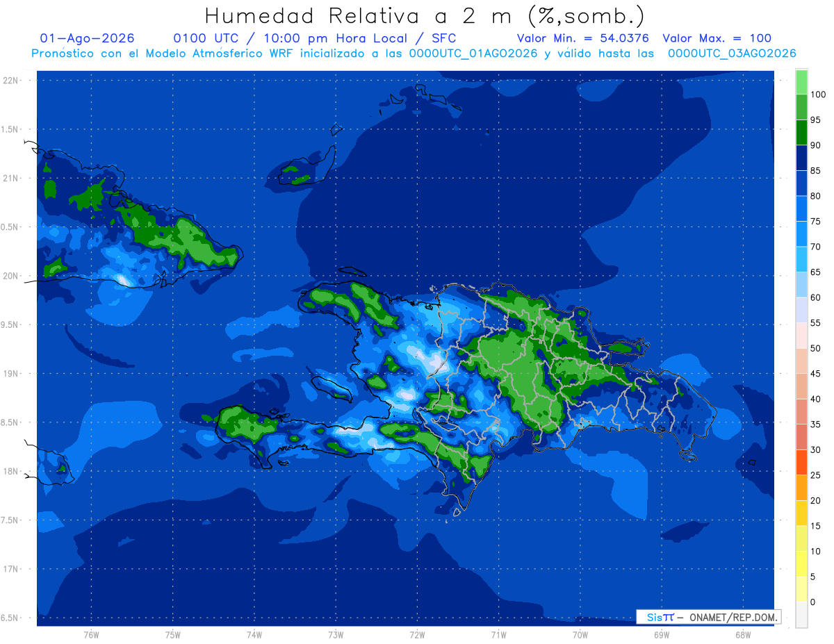Image resolution: width=834 pixels, height=644 pixels.
Task: Click the legend value "25"
Action: (815, 475)
